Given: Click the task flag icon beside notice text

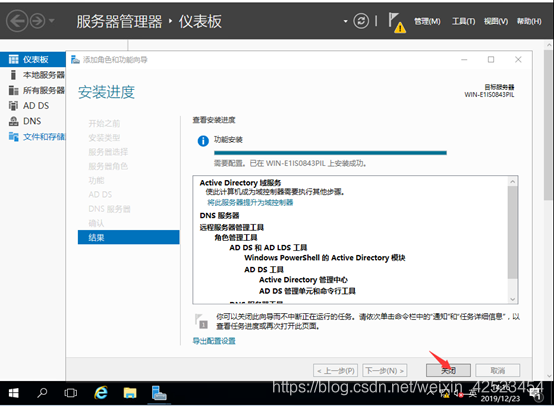Looking at the screenshot, I should tap(201, 321).
